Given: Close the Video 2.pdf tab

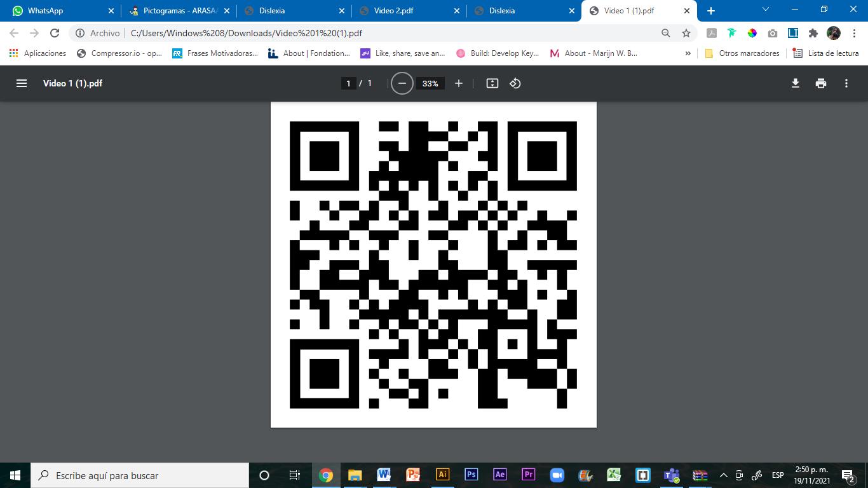Looking at the screenshot, I should [x=457, y=11].
